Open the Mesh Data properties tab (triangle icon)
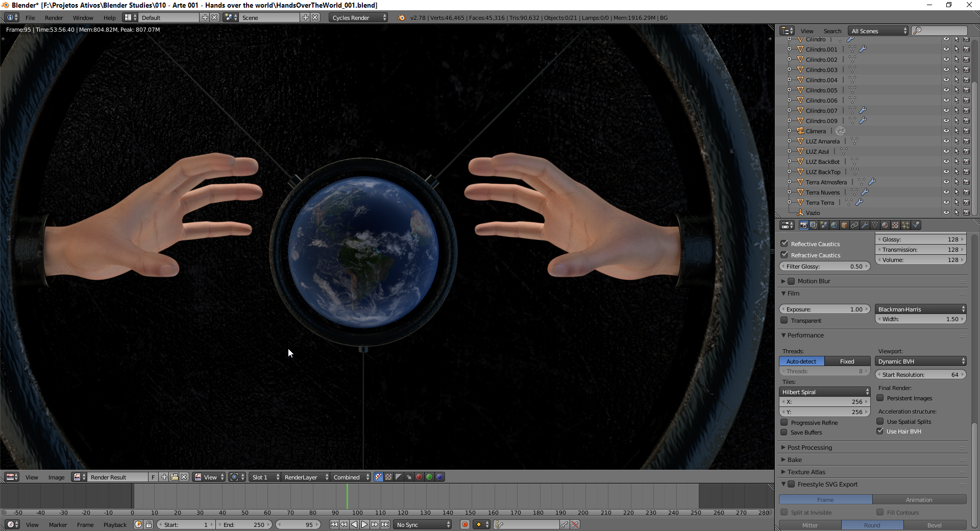980x531 pixels. (x=875, y=225)
